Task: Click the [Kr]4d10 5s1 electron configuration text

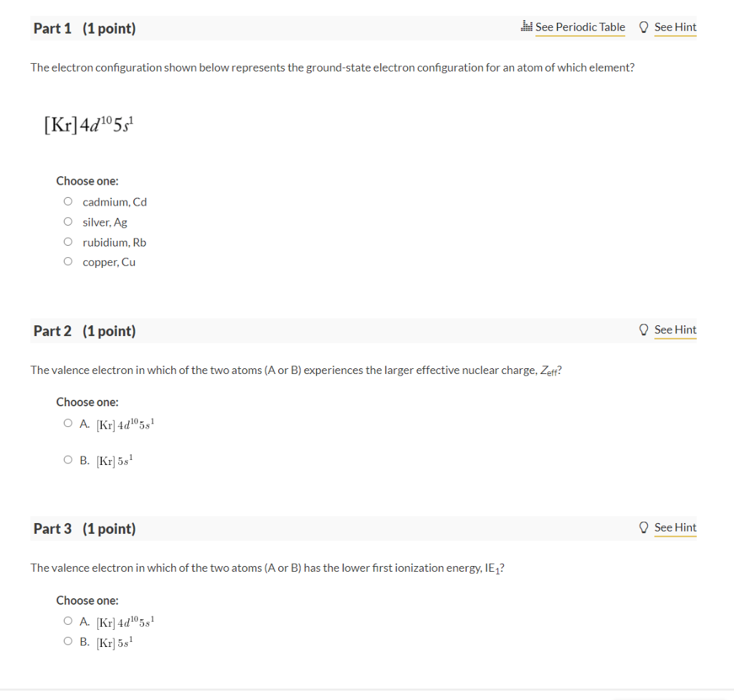Action: [x=87, y=123]
